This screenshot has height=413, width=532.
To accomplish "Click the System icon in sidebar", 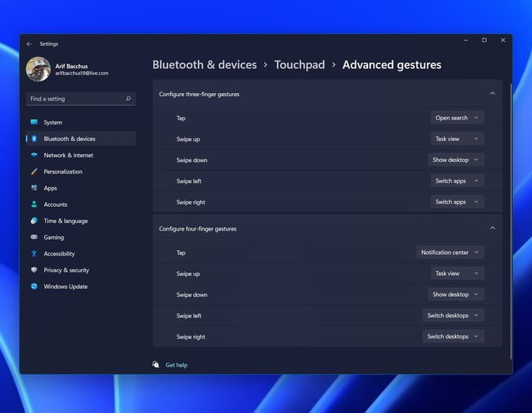I will click(x=34, y=122).
